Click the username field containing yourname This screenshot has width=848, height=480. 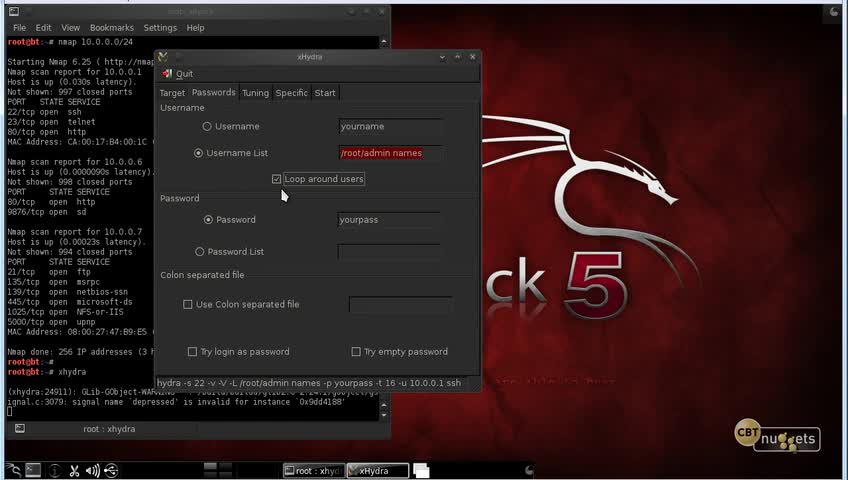coord(389,126)
